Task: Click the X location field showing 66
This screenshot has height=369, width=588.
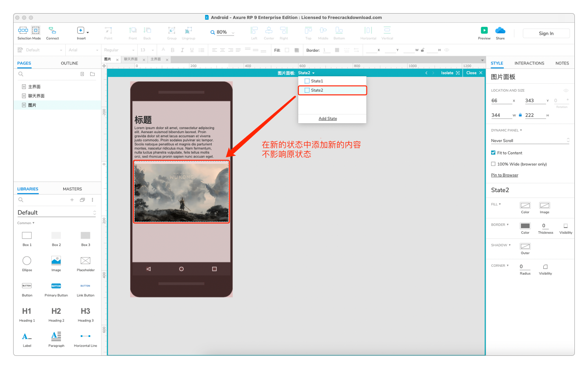Action: tap(501, 100)
